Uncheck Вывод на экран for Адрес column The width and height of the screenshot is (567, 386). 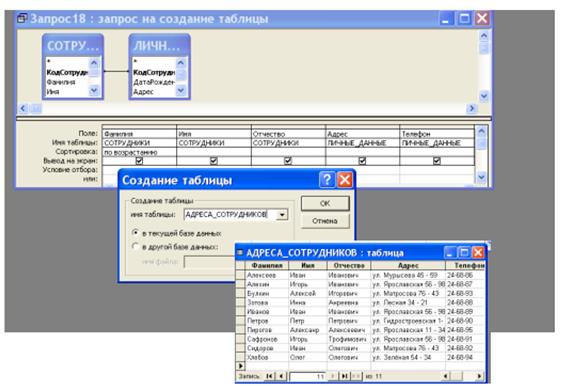(362, 160)
